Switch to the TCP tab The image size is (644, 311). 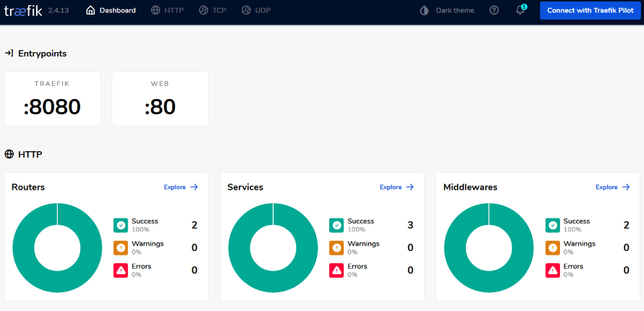(x=212, y=10)
